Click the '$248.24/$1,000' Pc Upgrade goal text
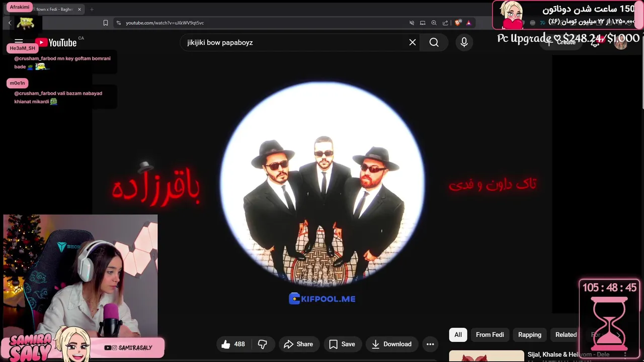 [x=601, y=38]
